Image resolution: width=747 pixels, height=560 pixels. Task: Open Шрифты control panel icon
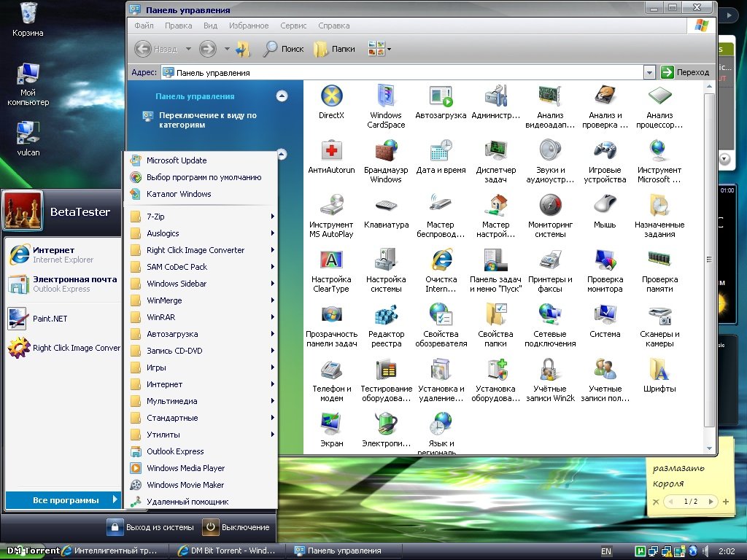tap(659, 376)
